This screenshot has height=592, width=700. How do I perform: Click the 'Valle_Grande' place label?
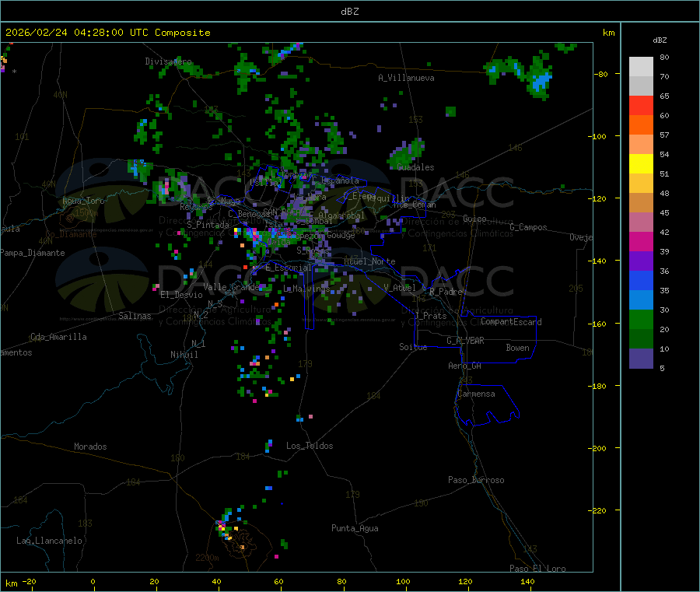coord(232,286)
